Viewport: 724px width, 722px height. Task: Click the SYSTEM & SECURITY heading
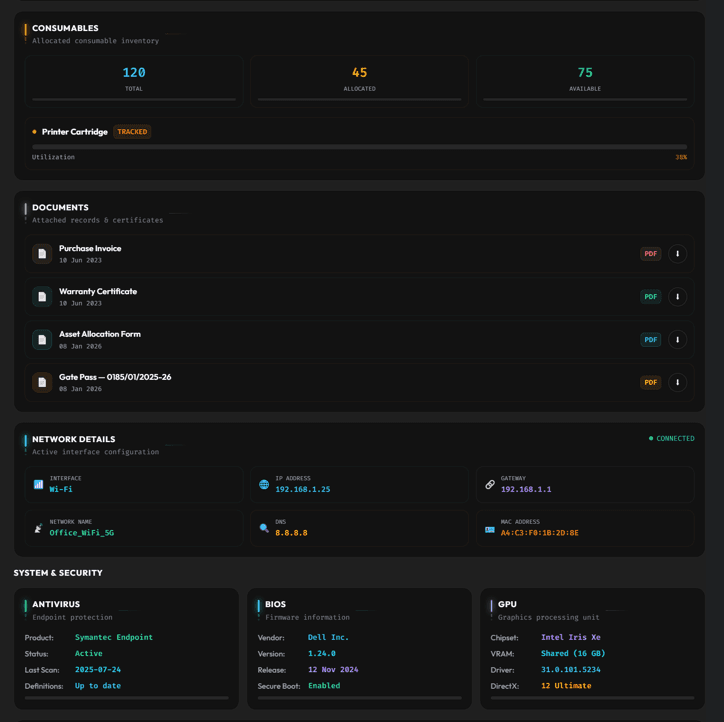coord(58,573)
